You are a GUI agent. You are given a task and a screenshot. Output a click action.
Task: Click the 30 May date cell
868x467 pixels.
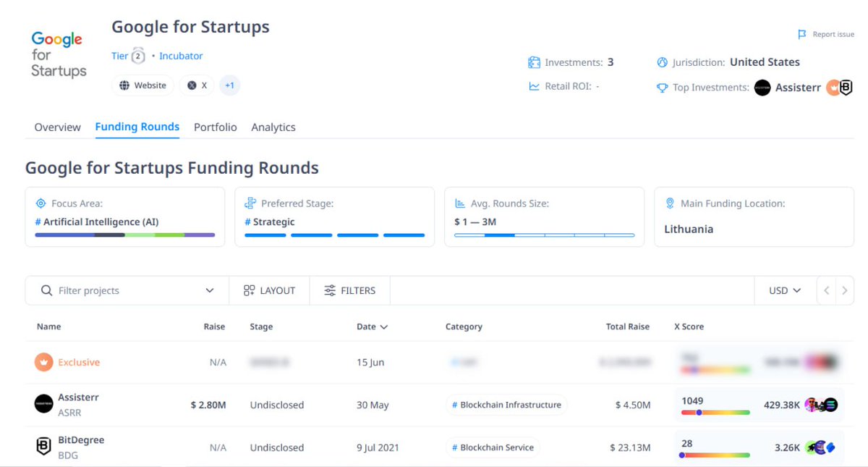click(373, 405)
